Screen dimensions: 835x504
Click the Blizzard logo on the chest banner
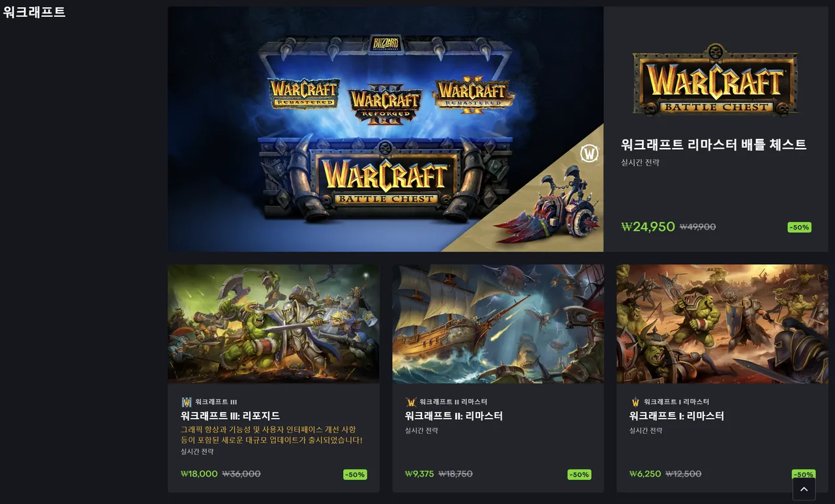(386, 43)
